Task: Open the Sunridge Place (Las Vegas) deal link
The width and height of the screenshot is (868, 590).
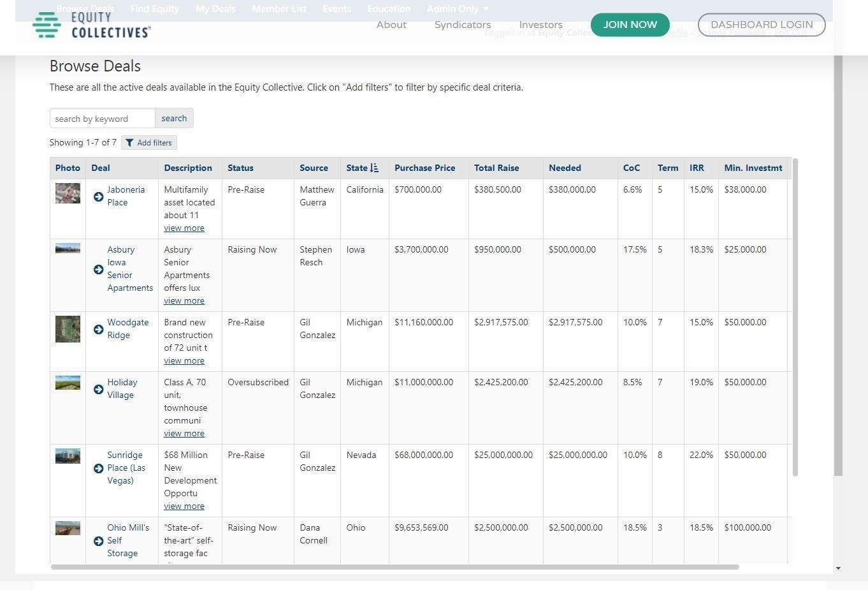Action: click(x=126, y=468)
